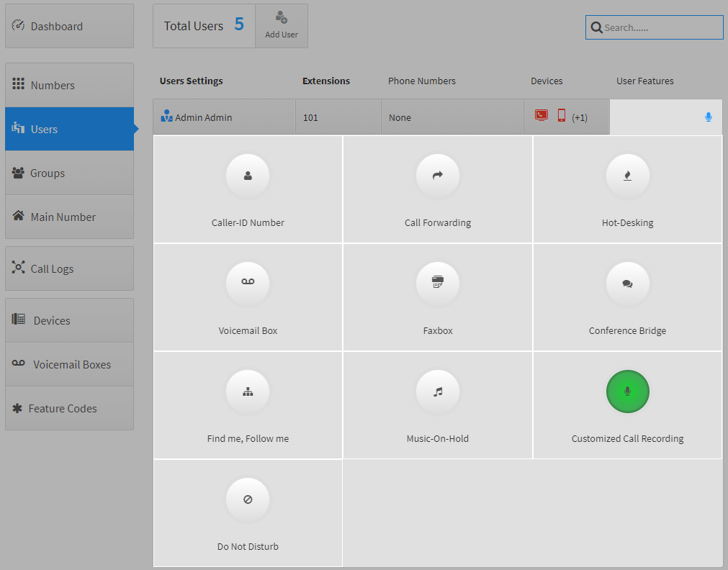Viewport: 728px width, 570px height.
Task: Select the Hot-Desking flame icon
Action: 627,176
